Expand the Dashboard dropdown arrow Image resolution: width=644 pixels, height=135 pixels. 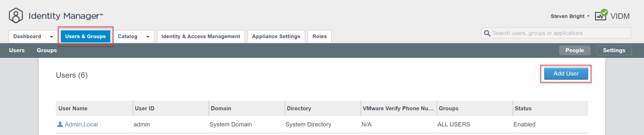pyautogui.click(x=51, y=37)
